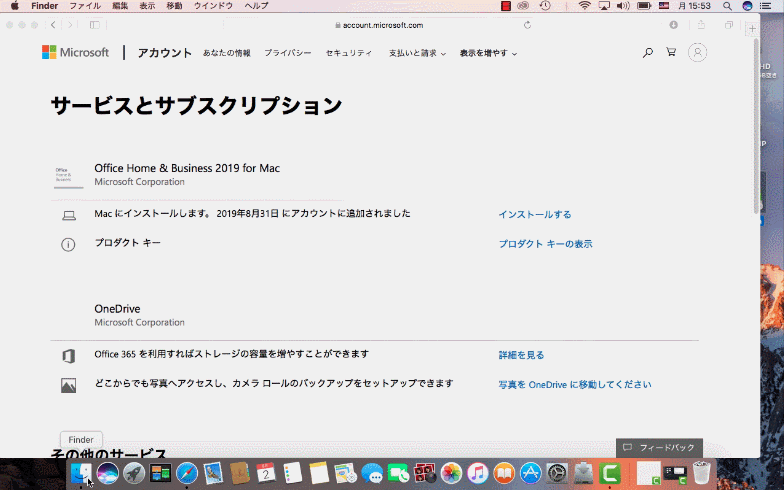Image resolution: width=784 pixels, height=490 pixels.
Task: Open the ウインドウ menu
Action: (214, 6)
